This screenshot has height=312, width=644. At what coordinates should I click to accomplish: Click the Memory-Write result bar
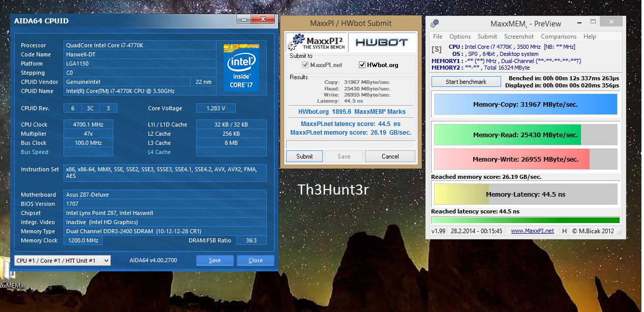coord(526,159)
